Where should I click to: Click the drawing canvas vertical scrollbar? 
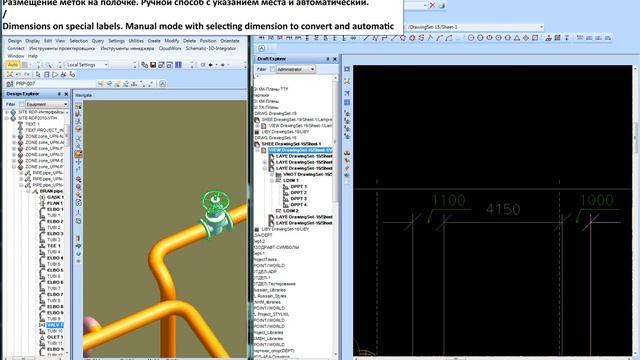coord(636,210)
